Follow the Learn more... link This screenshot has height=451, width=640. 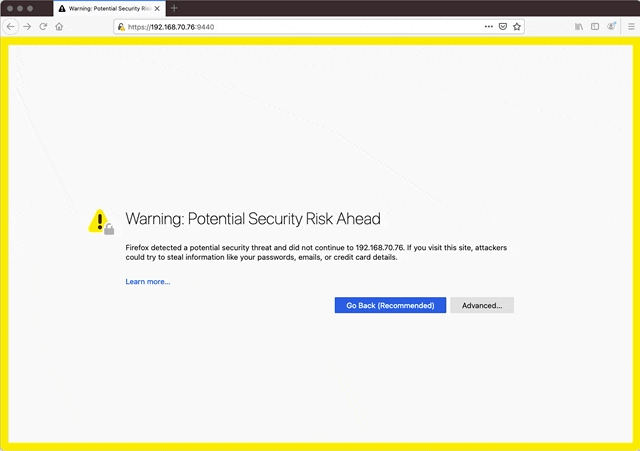pos(148,282)
